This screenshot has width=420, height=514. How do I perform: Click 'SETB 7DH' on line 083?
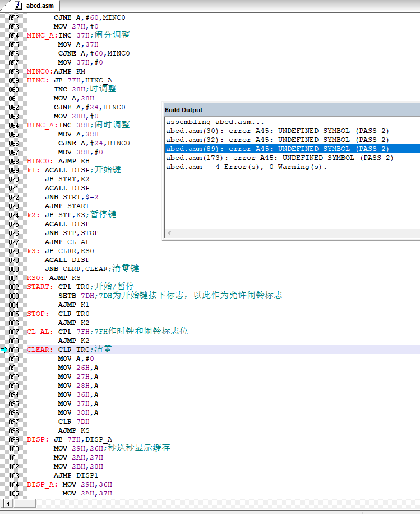[76, 296]
